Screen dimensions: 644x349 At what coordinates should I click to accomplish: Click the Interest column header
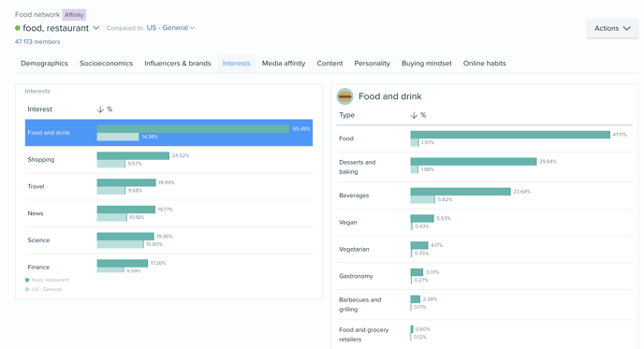pos(40,109)
